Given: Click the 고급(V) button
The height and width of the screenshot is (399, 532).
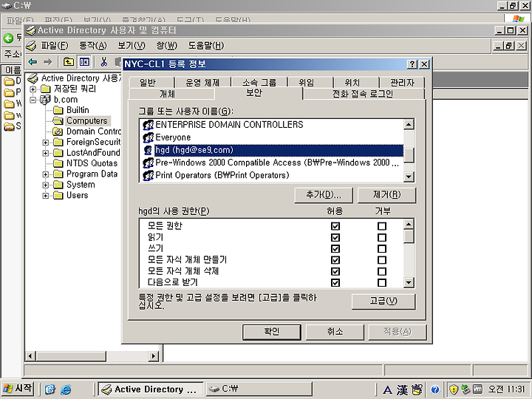Looking at the screenshot, I should point(383,301).
